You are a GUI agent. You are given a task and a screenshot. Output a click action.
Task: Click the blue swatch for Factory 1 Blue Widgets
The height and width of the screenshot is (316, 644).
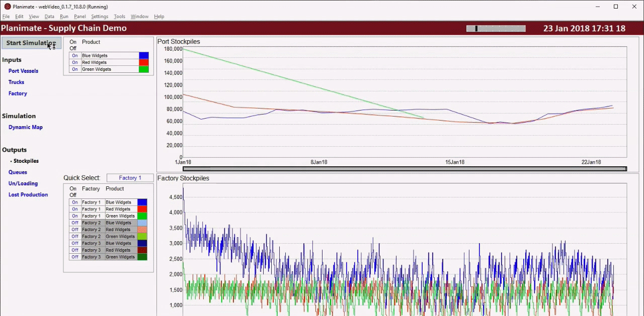pyautogui.click(x=142, y=202)
